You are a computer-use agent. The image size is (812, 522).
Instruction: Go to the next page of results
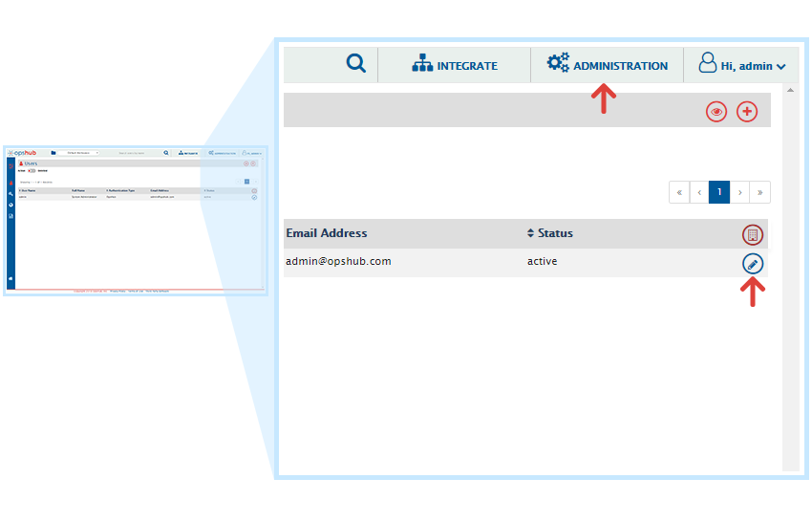[740, 192]
